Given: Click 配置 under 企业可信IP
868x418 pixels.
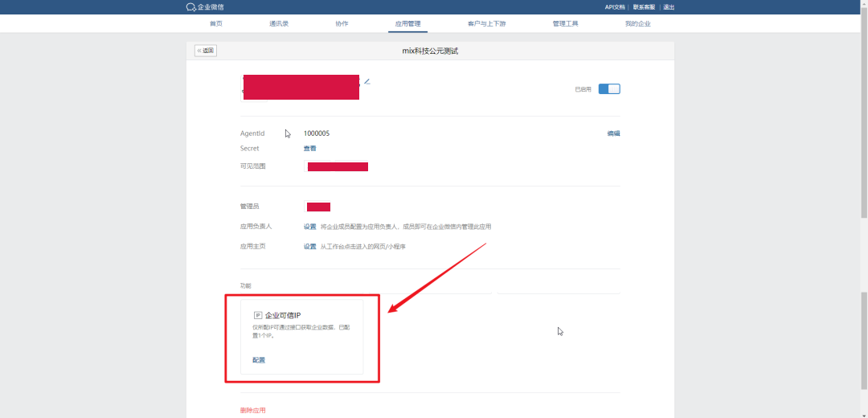Looking at the screenshot, I should click(x=259, y=360).
